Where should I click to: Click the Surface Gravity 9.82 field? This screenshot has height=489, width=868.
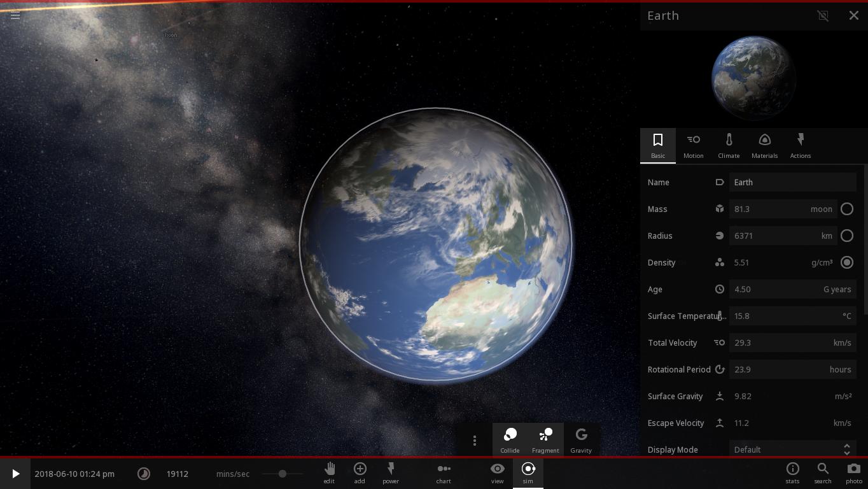pyautogui.click(x=792, y=396)
